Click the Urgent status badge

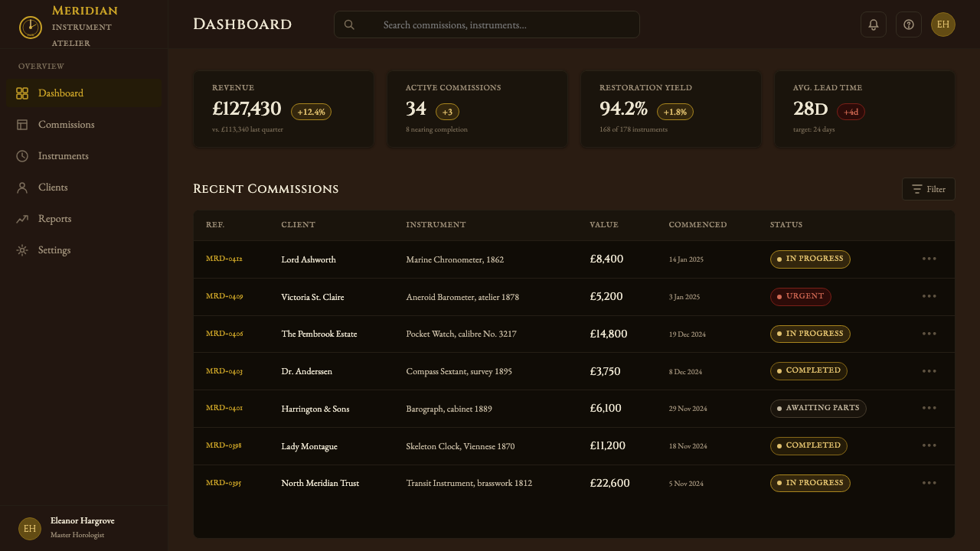pos(800,296)
